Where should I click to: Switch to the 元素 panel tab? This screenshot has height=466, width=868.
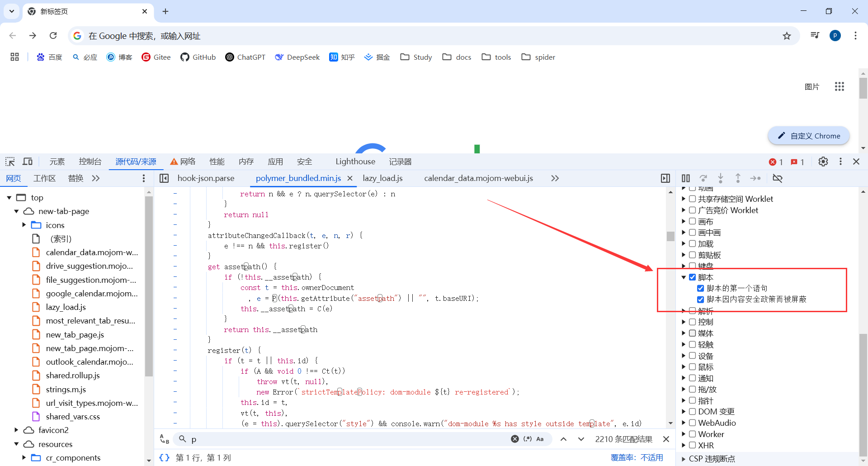57,162
